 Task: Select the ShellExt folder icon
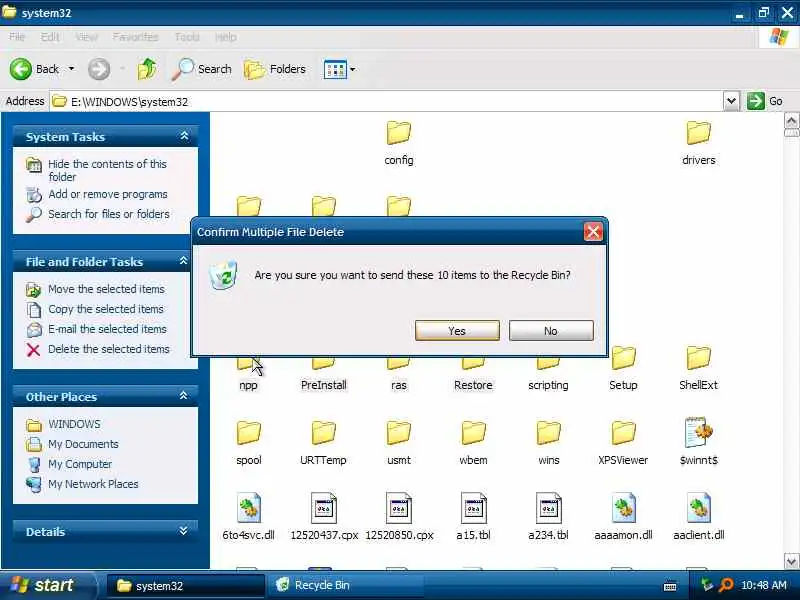click(x=698, y=358)
